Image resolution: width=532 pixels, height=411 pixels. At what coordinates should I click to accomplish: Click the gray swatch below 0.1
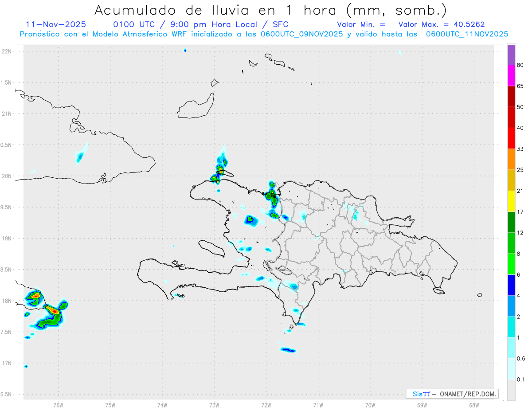tap(511, 390)
